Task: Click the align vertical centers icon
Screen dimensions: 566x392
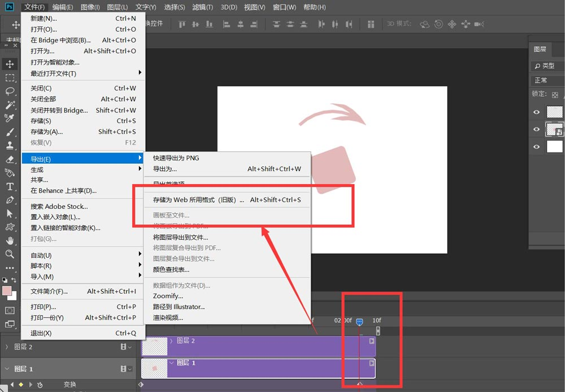Action: [x=195, y=24]
